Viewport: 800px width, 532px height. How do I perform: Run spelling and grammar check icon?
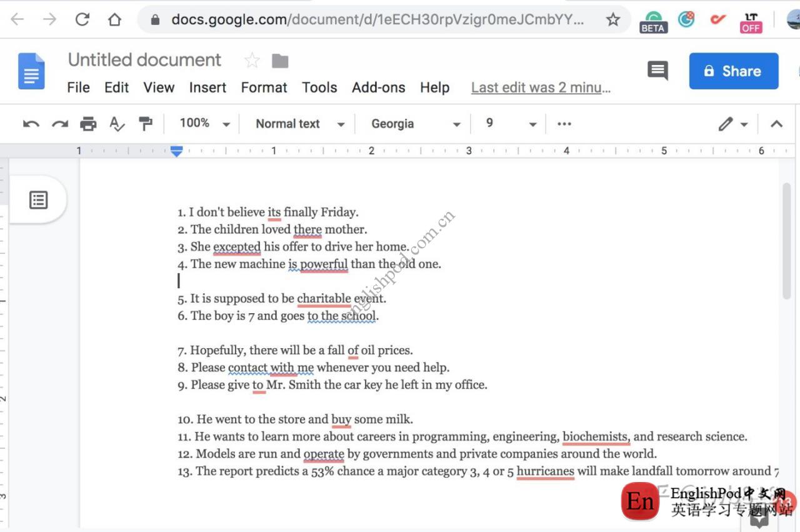[117, 124]
